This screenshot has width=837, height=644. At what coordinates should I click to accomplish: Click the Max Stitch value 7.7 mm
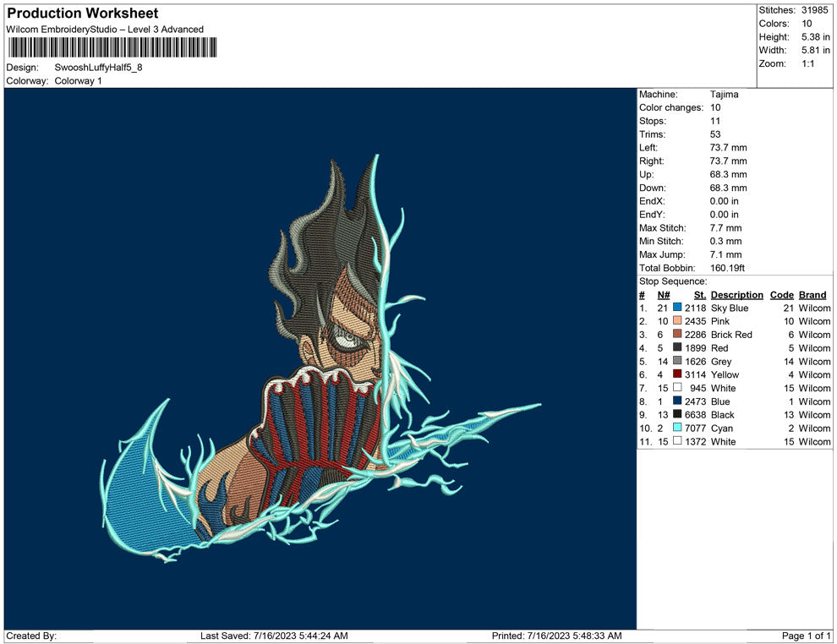pos(725,228)
